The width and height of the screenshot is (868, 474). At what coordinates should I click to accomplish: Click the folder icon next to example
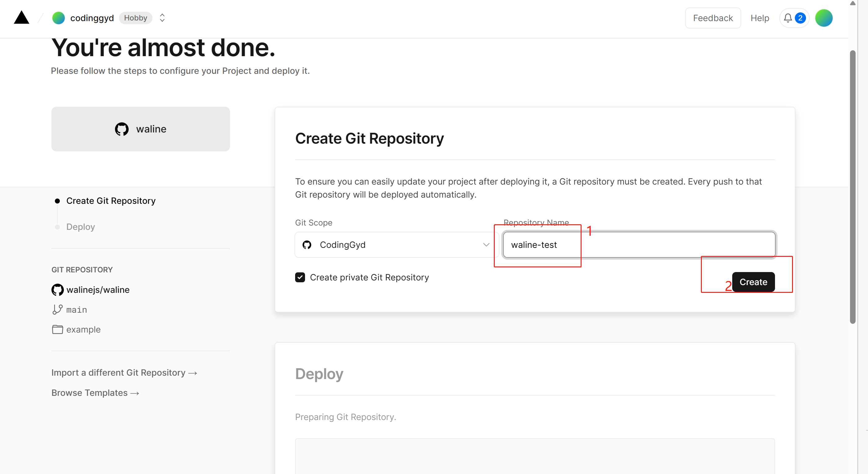tap(57, 329)
